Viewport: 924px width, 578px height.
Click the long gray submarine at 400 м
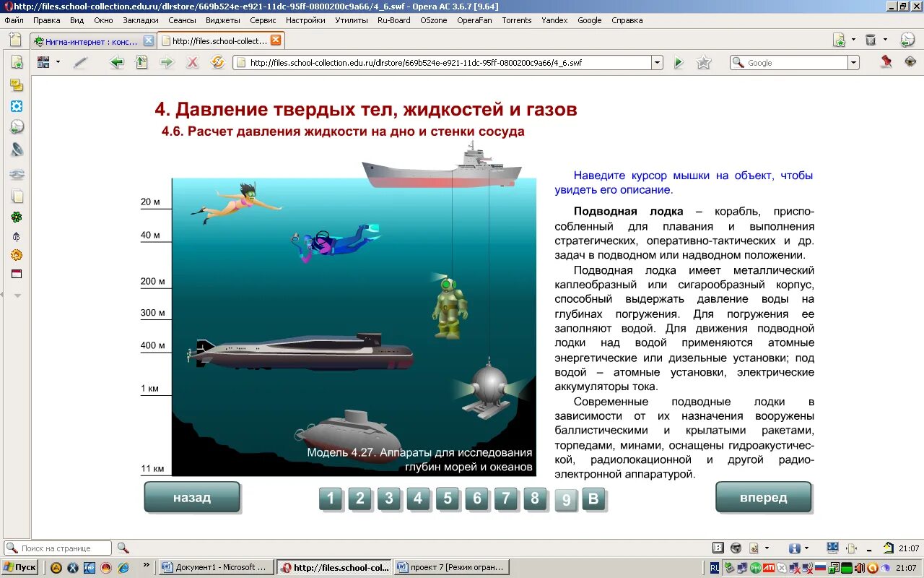[301, 352]
